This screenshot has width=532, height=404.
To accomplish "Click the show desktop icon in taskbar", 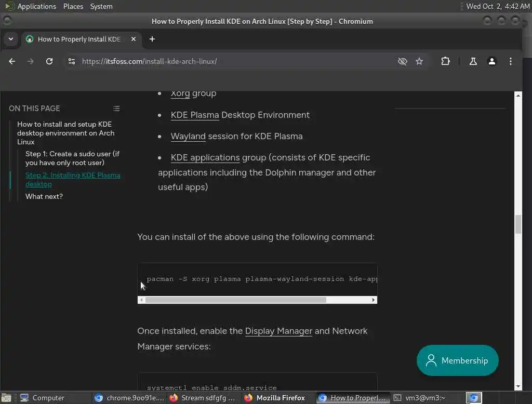I will point(6,398).
